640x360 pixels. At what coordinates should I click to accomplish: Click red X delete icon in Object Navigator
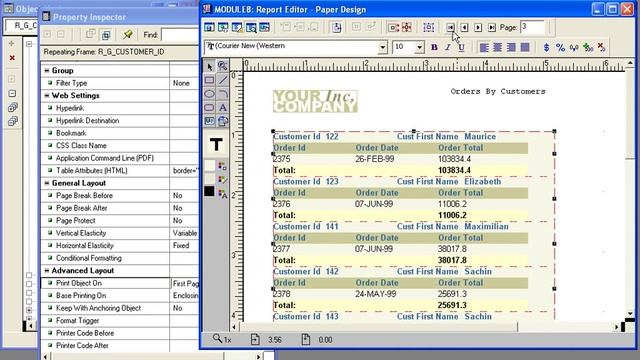point(12,58)
